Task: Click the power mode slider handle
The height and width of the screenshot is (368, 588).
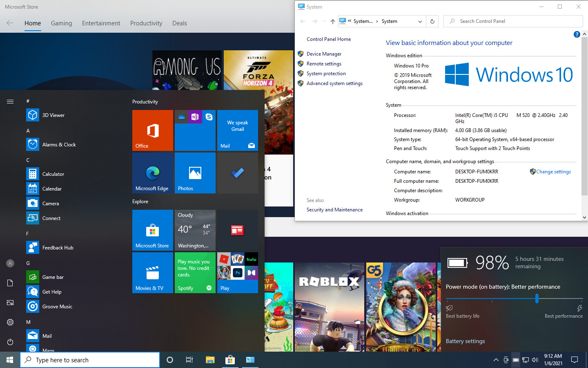Action: [x=537, y=299]
